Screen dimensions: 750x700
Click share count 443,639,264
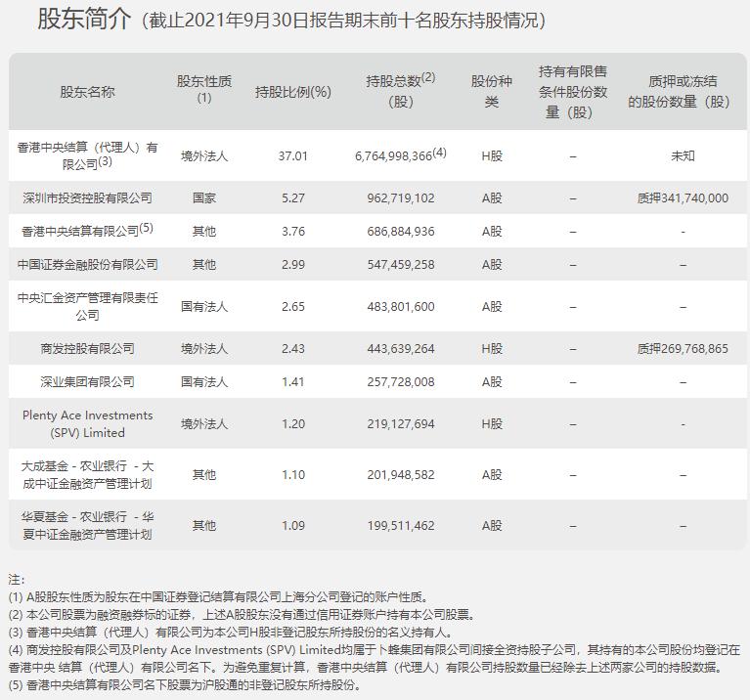coord(401,349)
